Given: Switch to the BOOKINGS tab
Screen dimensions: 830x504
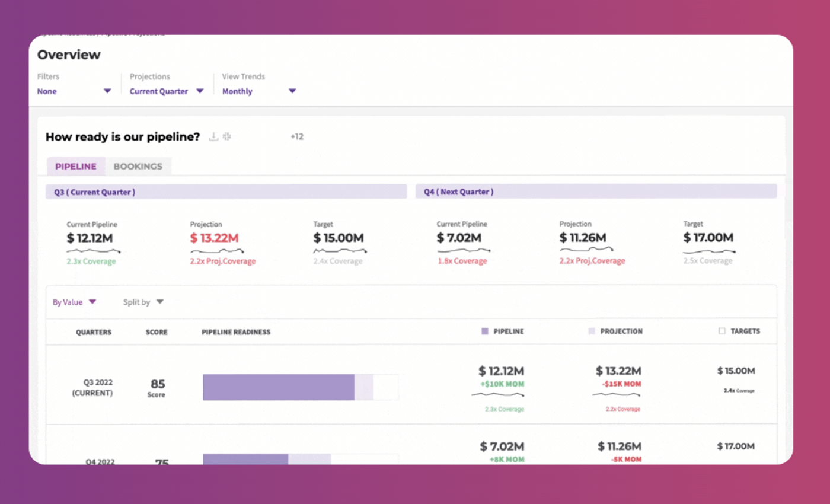Looking at the screenshot, I should 138,166.
